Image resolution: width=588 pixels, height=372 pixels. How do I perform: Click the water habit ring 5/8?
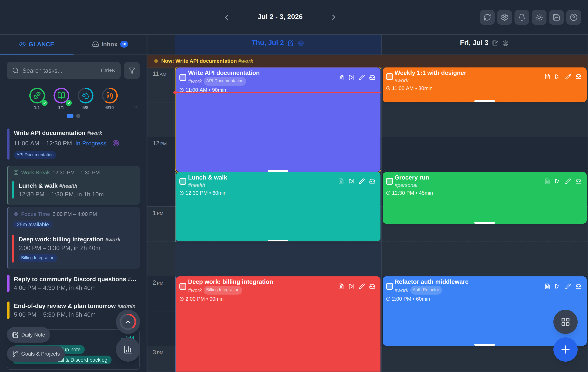click(85, 96)
